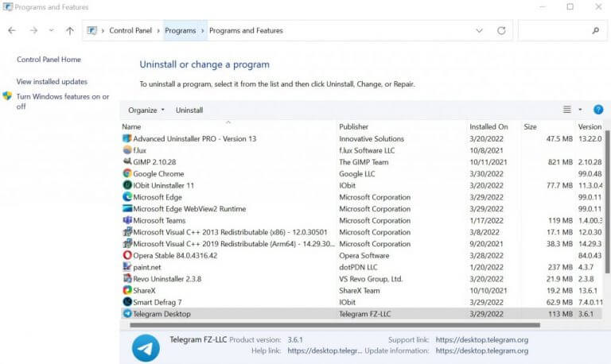
Task: Select the Google Chrome program name
Action: pyautogui.click(x=158, y=173)
